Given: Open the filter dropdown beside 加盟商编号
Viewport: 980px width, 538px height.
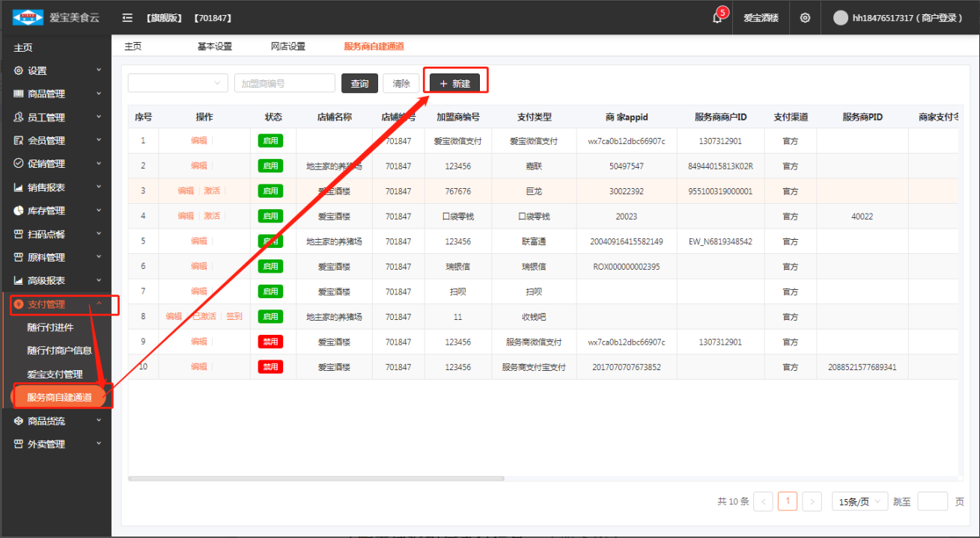Looking at the screenshot, I should 177,83.
